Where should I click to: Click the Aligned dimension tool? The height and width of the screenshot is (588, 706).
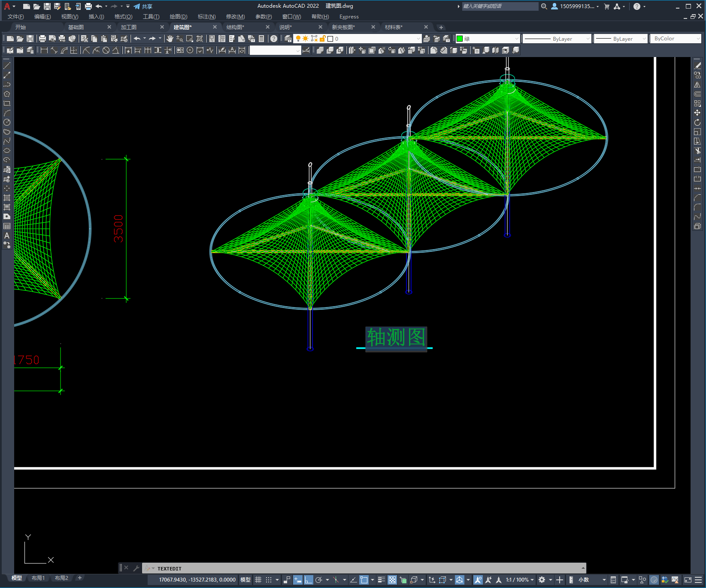click(54, 50)
